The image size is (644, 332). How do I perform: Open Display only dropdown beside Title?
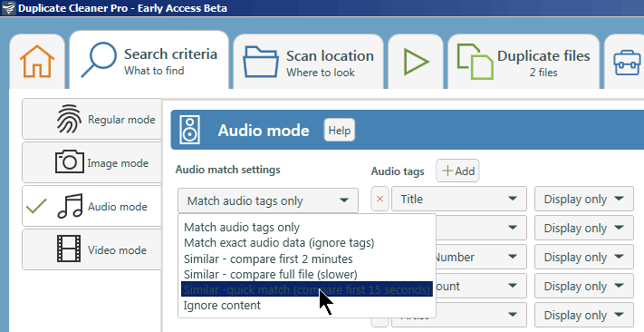coord(584,199)
